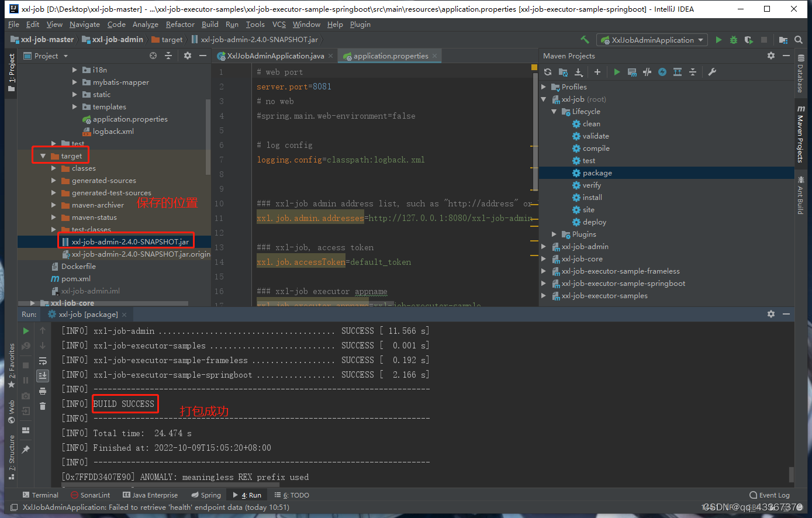The width and height of the screenshot is (812, 518).
Task: Select the package lifecycle goal
Action: (597, 173)
